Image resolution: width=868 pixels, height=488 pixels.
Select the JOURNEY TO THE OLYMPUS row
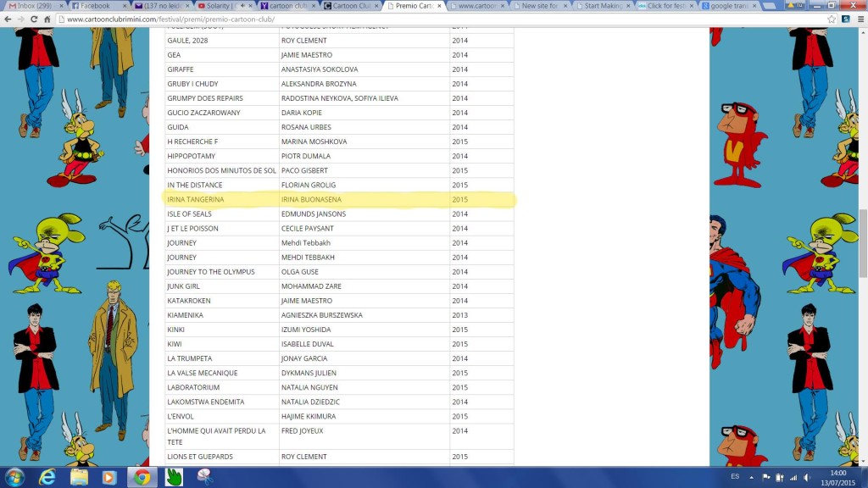tap(339, 272)
